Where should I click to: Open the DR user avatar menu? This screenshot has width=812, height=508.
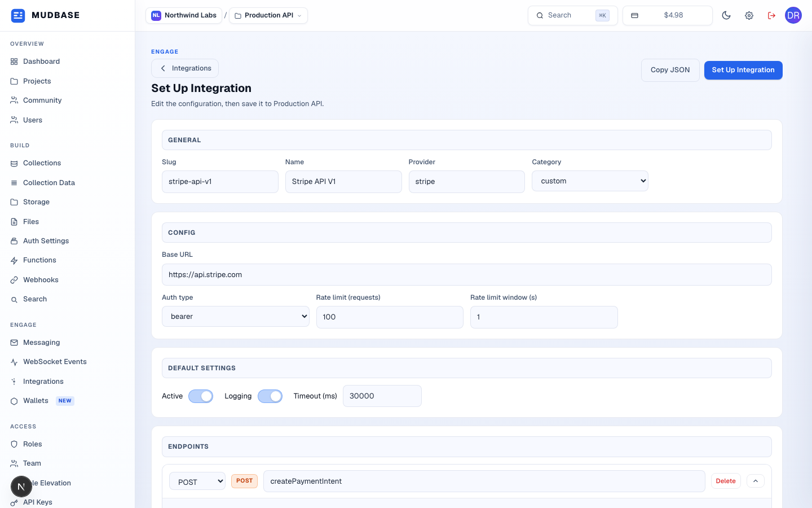pyautogui.click(x=793, y=15)
